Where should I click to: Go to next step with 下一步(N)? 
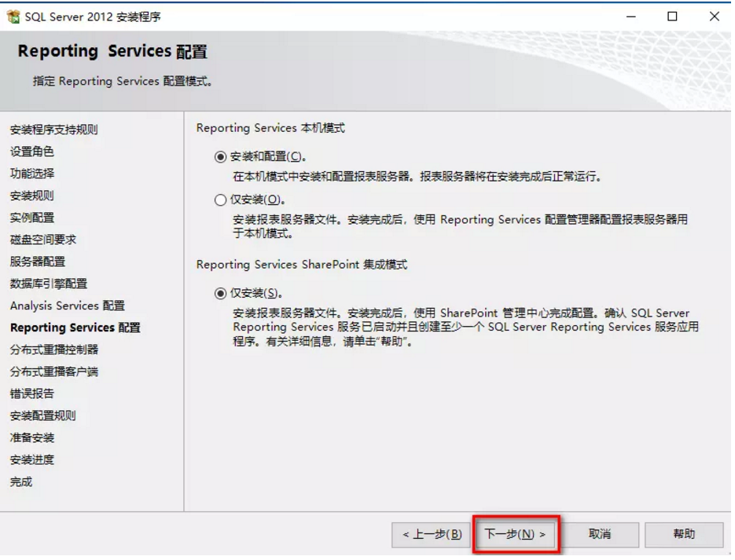(x=516, y=534)
